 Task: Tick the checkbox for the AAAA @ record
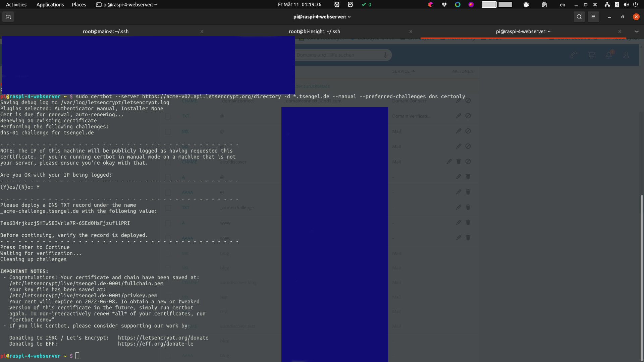coord(168,193)
